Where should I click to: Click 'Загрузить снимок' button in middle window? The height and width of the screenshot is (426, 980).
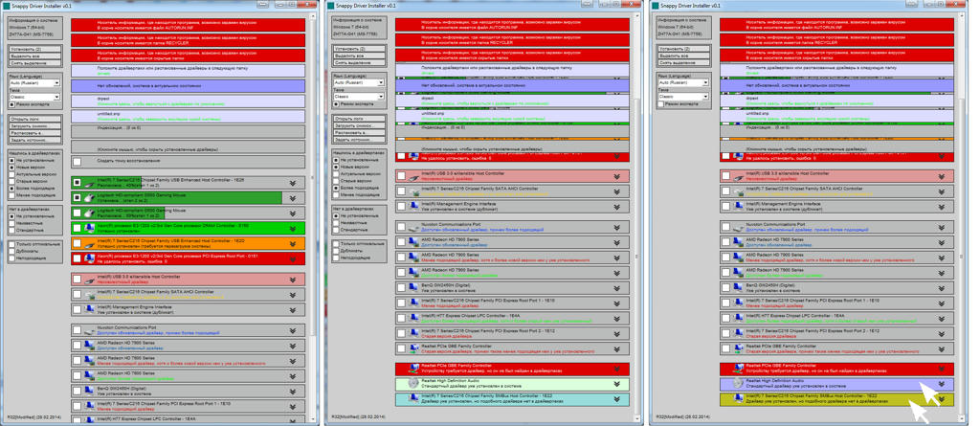pos(360,125)
